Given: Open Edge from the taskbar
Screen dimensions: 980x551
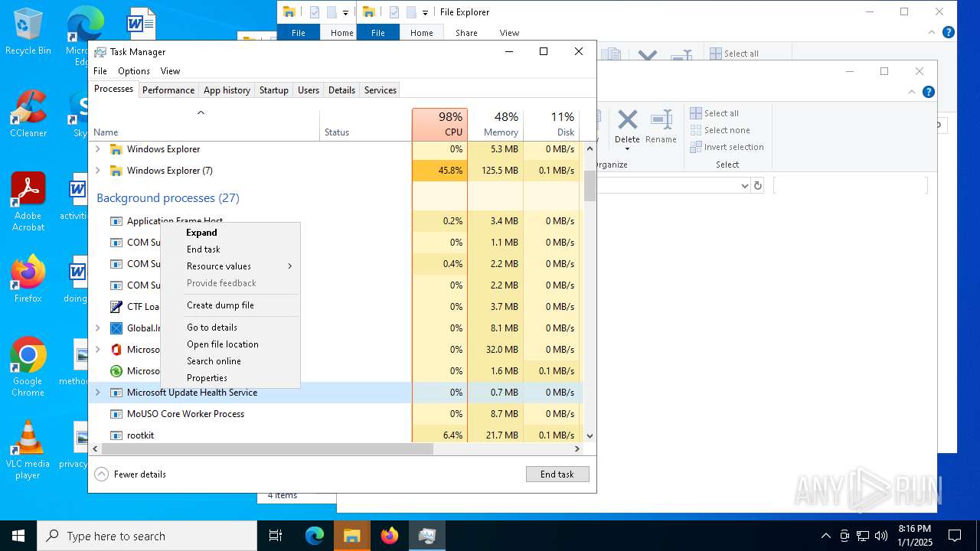Looking at the screenshot, I should click(315, 536).
